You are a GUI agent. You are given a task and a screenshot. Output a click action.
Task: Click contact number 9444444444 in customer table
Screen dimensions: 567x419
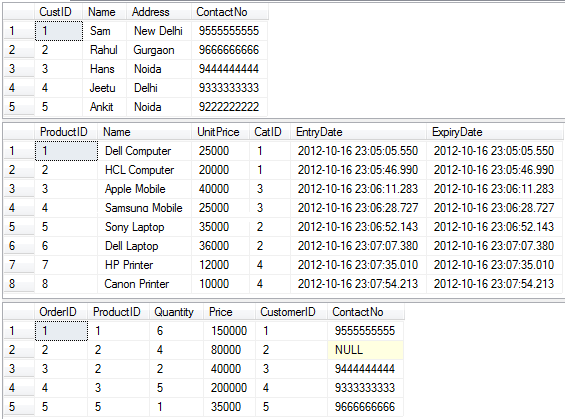[230, 69]
